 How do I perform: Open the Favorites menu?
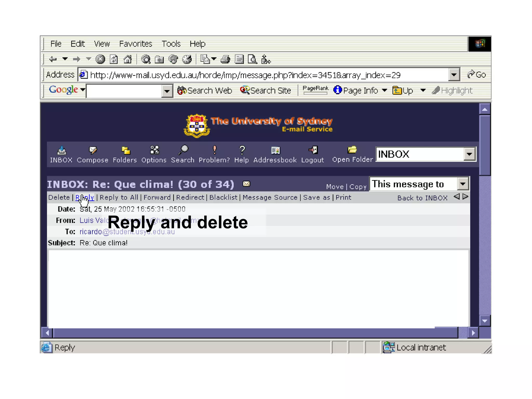pyautogui.click(x=136, y=44)
